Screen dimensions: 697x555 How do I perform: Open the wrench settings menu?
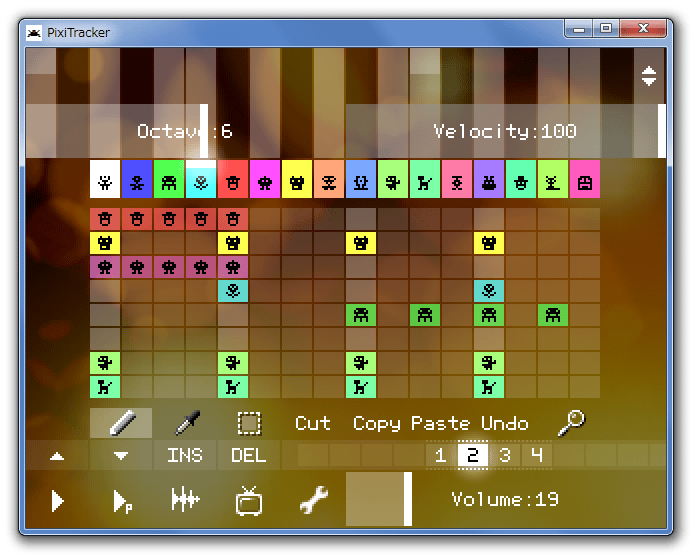click(314, 500)
